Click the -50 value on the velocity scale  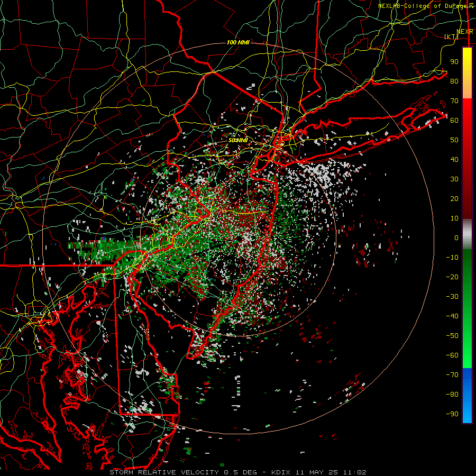(452, 336)
